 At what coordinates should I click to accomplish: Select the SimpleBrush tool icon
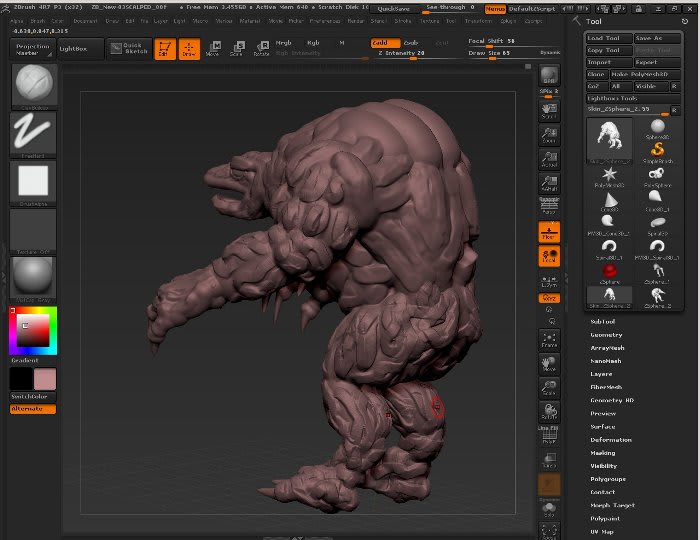point(657,153)
